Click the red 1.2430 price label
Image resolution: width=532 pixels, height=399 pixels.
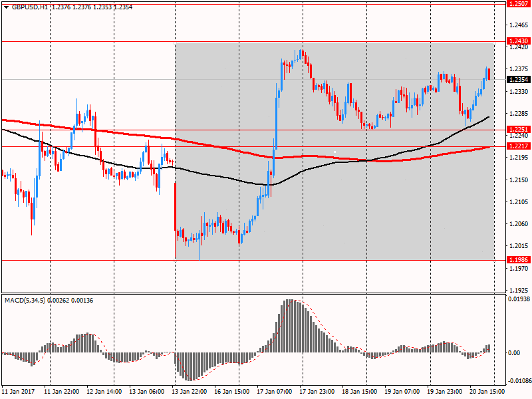pos(518,41)
